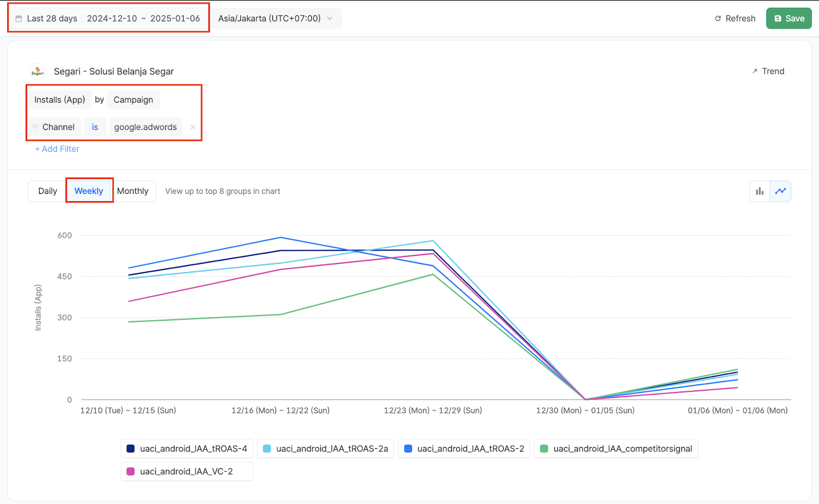Remove the google.adwords channel filter

coord(193,127)
